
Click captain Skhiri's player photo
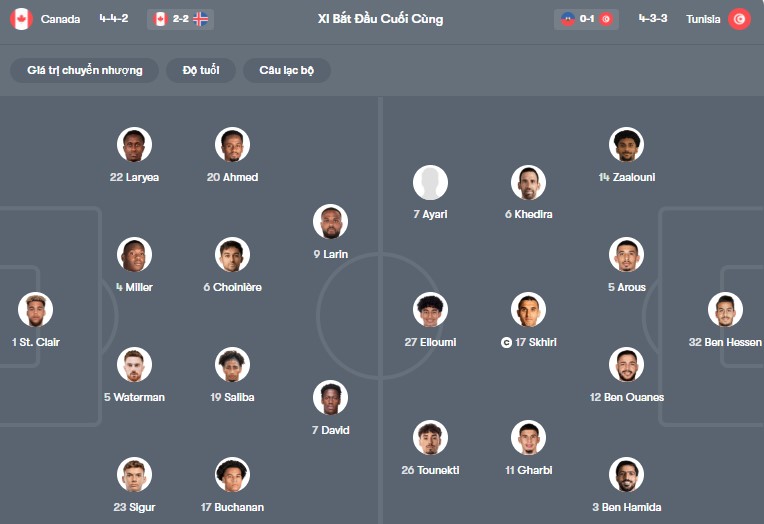(529, 310)
